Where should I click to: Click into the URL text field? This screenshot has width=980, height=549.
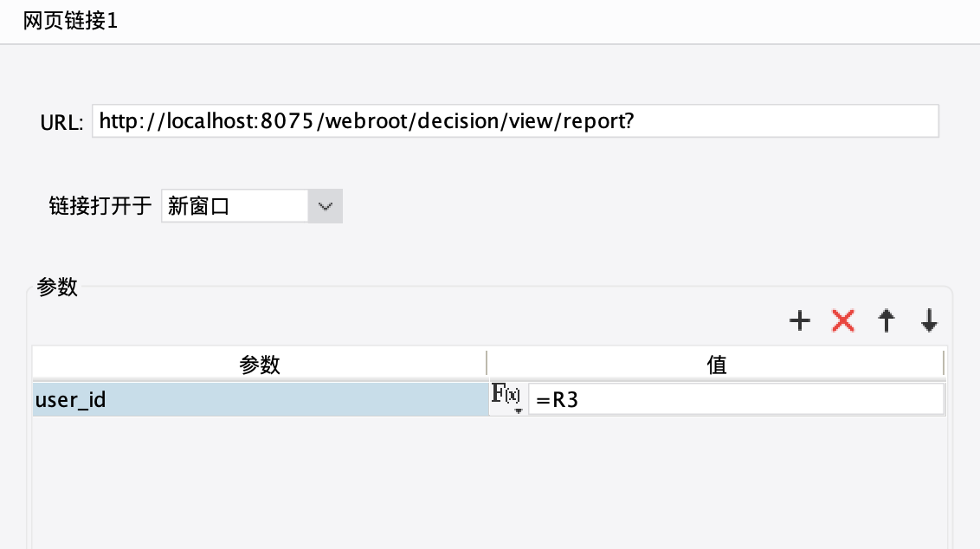[x=515, y=120]
